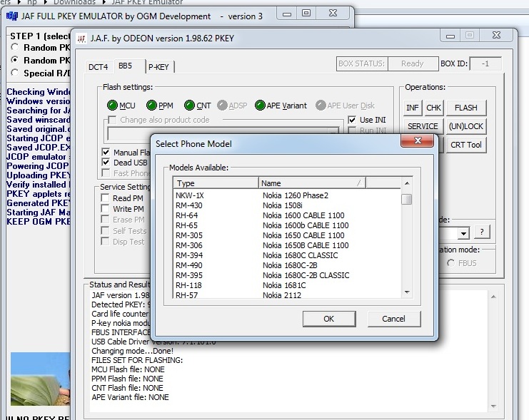This screenshot has width=529, height=420.
Task: Select RM-430 Nokia 1508i row
Action: tap(287, 205)
